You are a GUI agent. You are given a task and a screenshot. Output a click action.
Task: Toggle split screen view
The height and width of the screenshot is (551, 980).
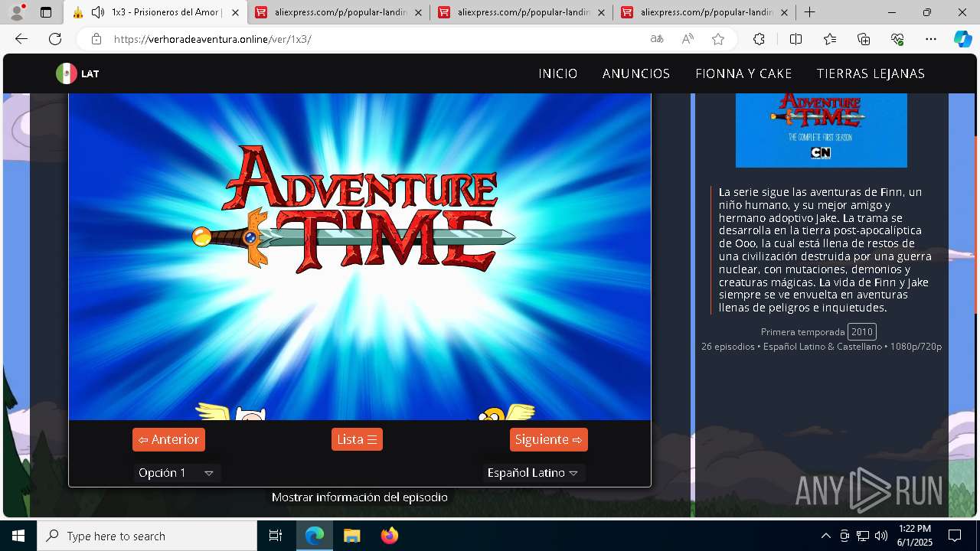click(x=795, y=39)
